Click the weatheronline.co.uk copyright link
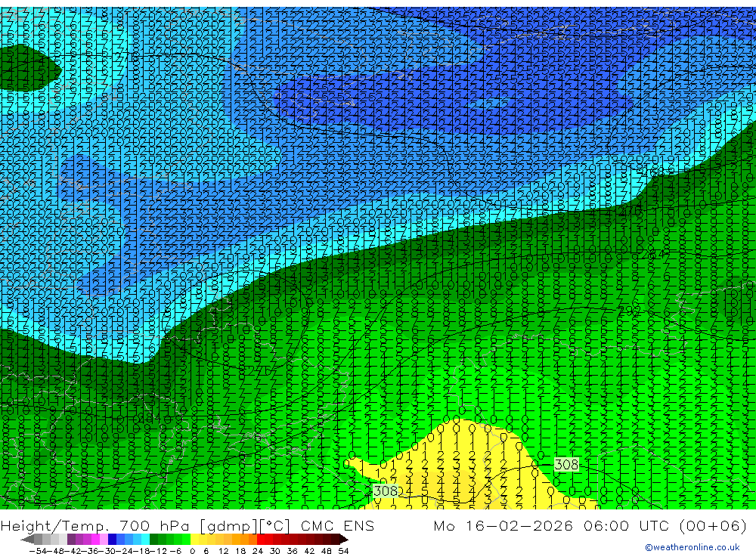This screenshot has height=554, width=756. [x=692, y=547]
